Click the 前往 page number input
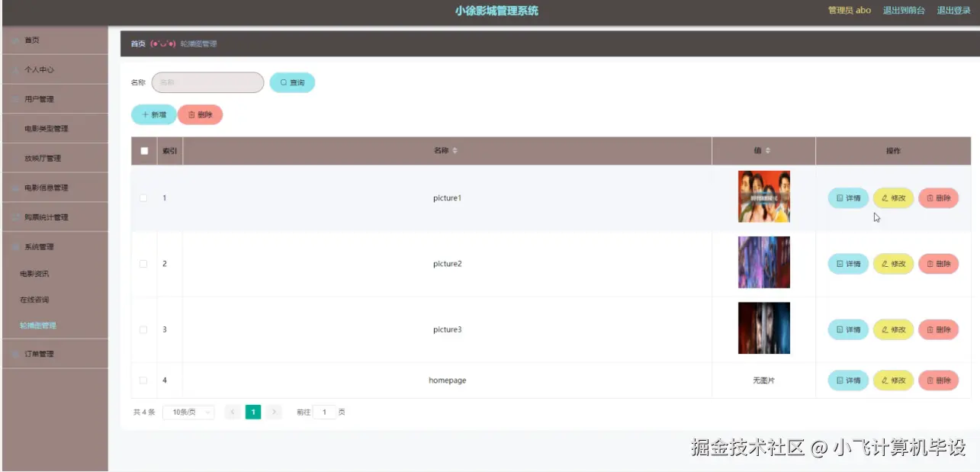This screenshot has width=980, height=472. pyautogui.click(x=324, y=412)
